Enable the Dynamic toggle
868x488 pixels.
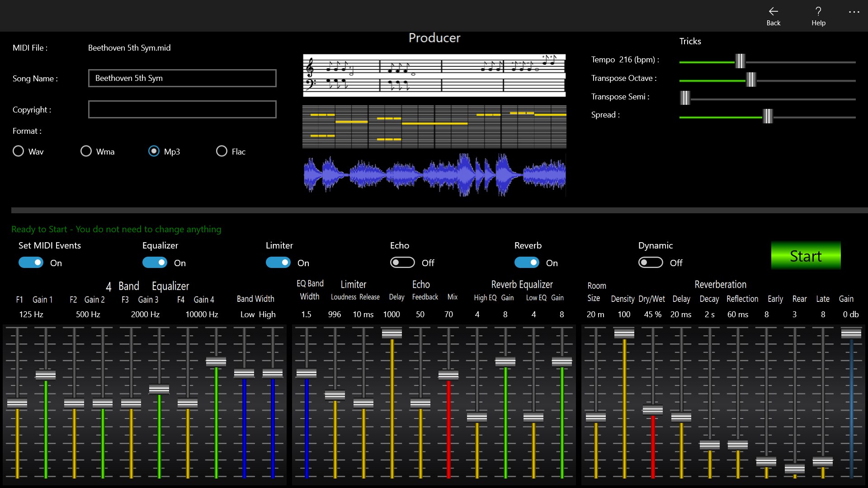650,262
